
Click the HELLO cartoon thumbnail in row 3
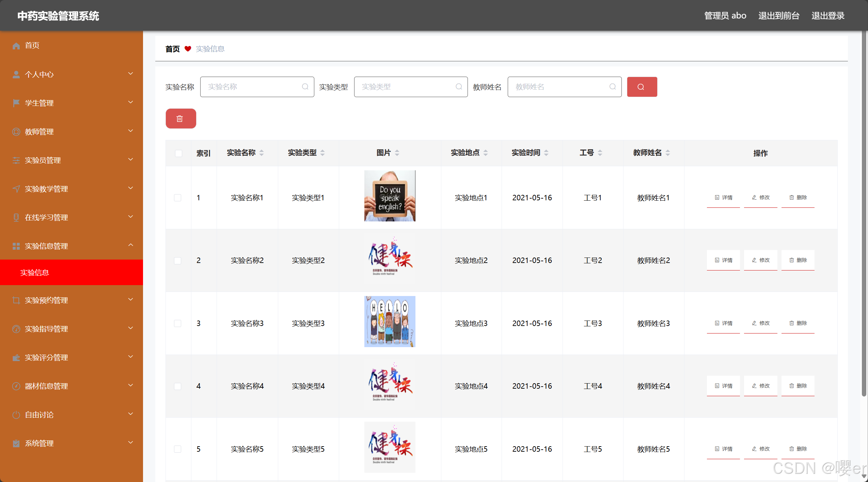click(390, 322)
